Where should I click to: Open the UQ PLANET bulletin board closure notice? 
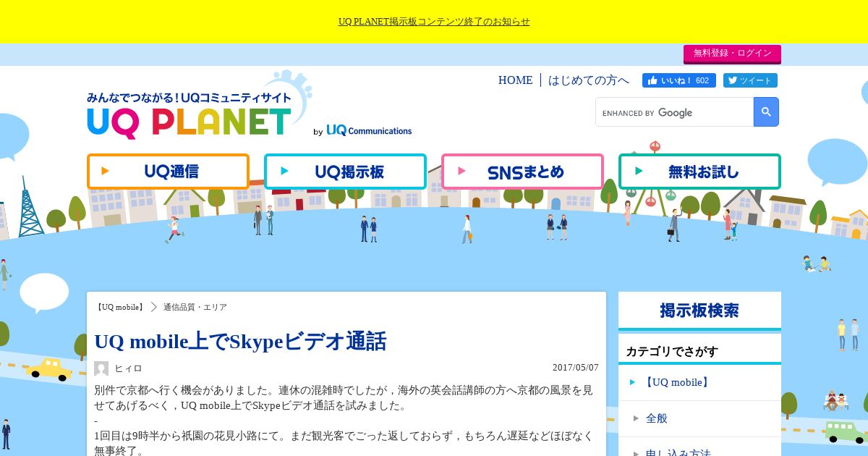[434, 22]
